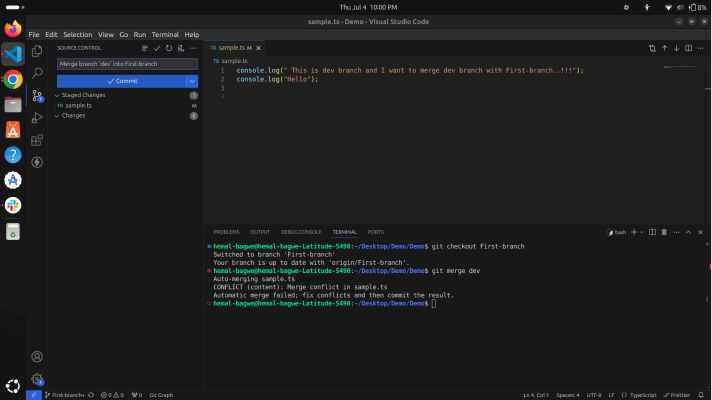Click Spaces: 4 in status bar

568,395
